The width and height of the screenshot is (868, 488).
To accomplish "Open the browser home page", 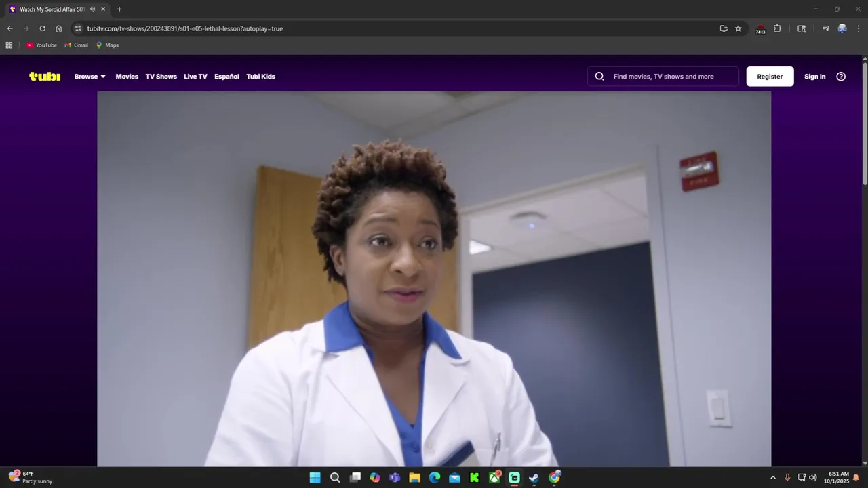I will 58,28.
